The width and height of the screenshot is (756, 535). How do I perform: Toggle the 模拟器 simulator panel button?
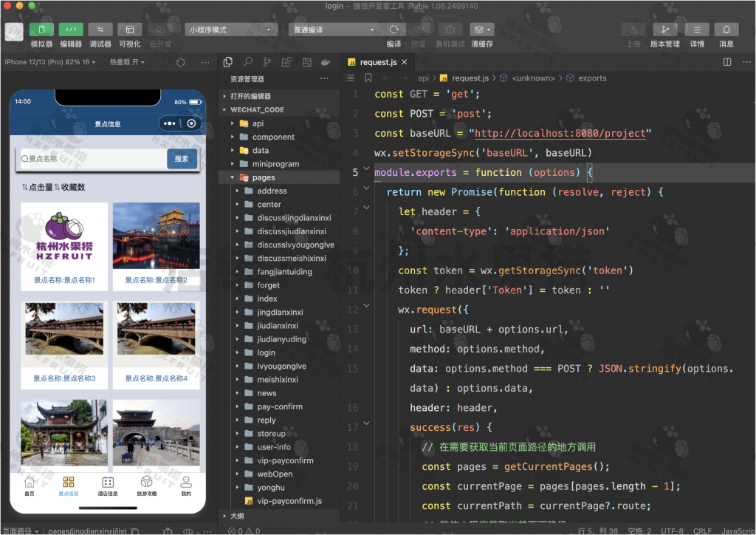41,30
